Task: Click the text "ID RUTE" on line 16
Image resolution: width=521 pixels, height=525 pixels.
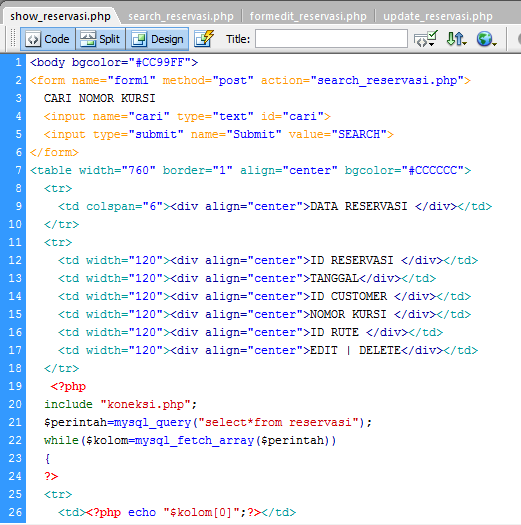Action: [x=334, y=332]
